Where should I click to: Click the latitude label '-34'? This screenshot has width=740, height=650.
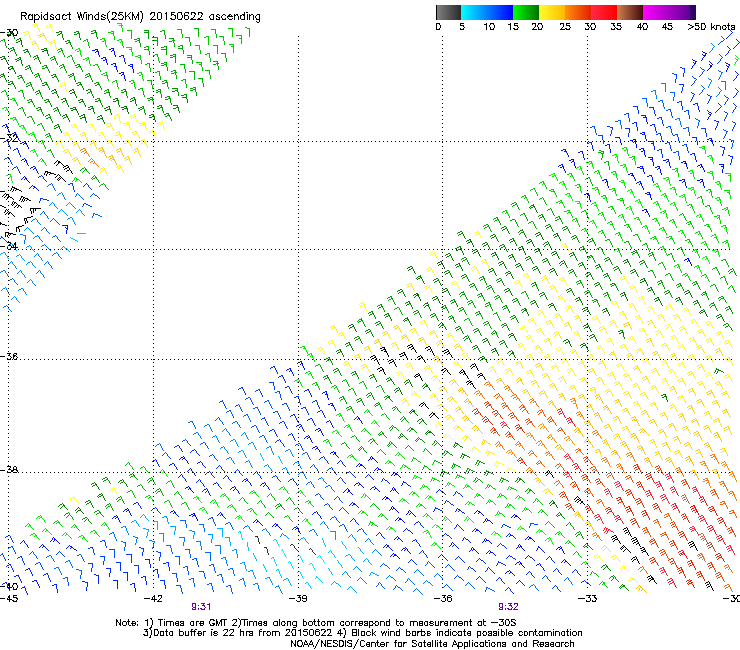(x=9, y=246)
